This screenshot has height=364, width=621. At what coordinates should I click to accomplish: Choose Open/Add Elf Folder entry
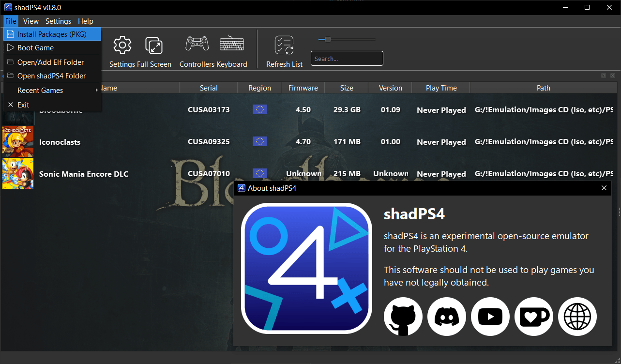52,62
